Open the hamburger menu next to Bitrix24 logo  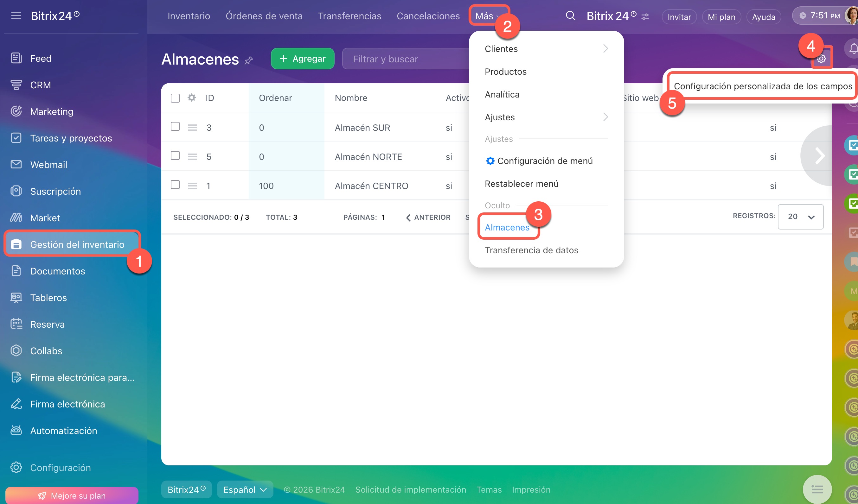point(16,16)
